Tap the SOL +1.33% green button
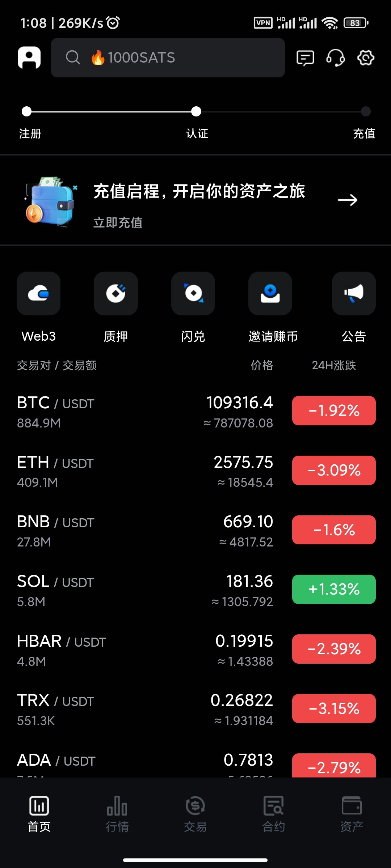 point(334,589)
